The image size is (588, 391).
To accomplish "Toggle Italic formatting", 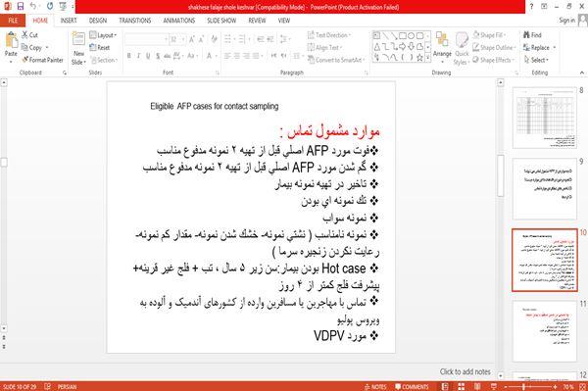I will [x=138, y=56].
